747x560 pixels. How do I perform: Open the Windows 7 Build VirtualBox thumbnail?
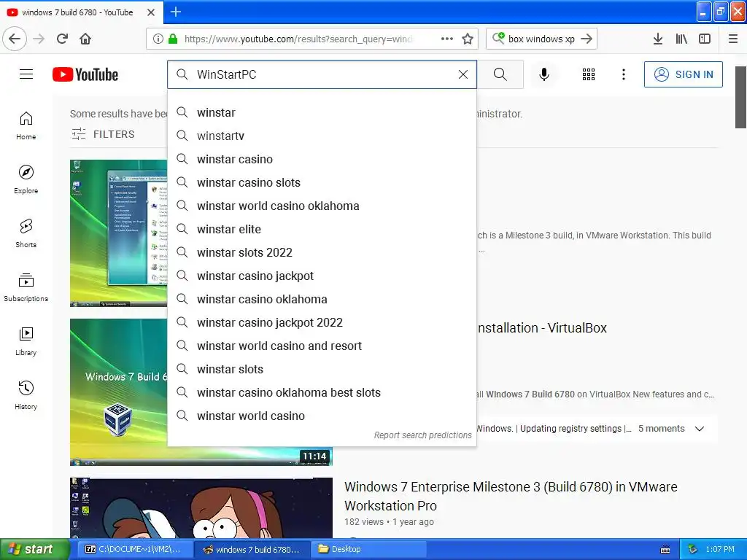[x=118, y=392]
